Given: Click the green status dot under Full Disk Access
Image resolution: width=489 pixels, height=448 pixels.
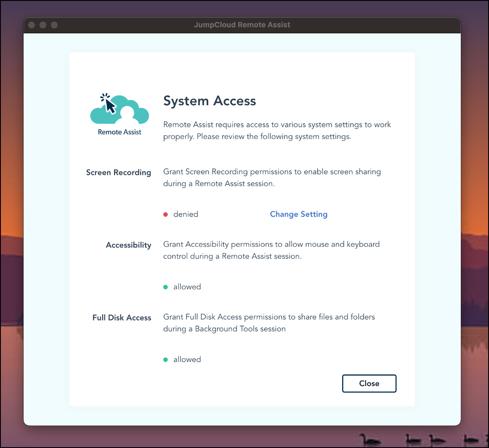Looking at the screenshot, I should [166, 360].
